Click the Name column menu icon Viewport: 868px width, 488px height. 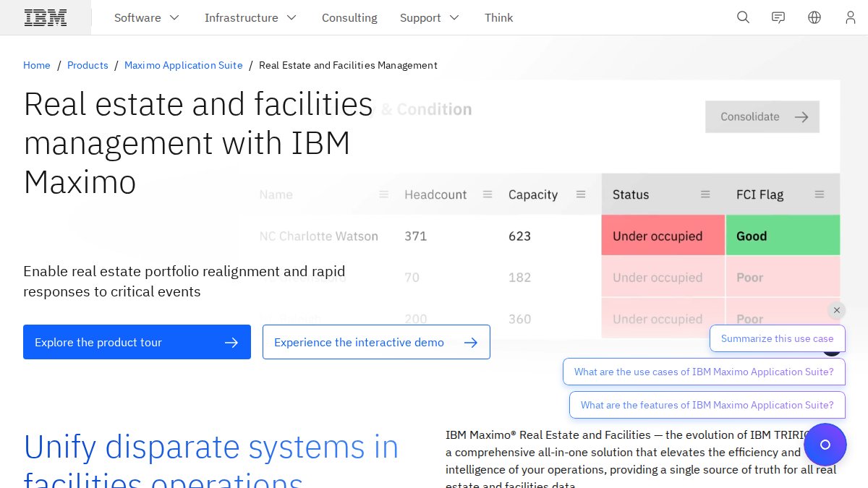pos(384,194)
